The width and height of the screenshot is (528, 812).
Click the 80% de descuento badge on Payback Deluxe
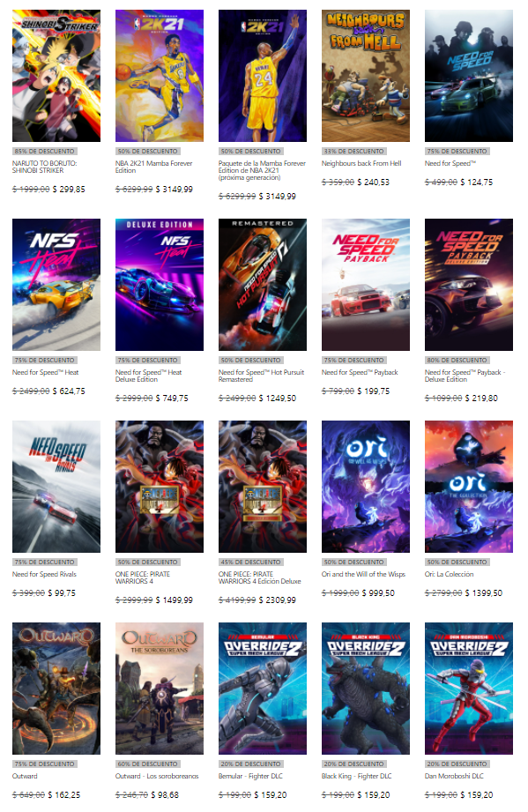coord(457,360)
